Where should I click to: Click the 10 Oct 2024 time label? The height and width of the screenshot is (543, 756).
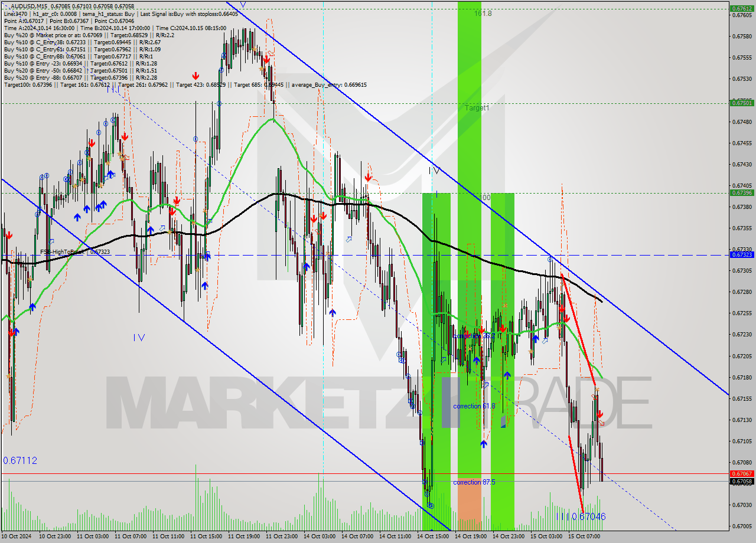point(16,537)
